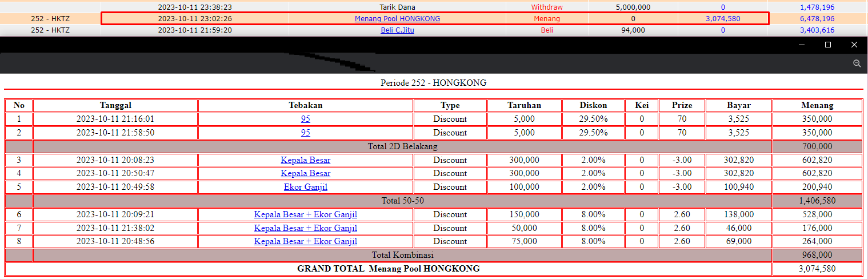Select the date 2023-10-11 20:08:23
The width and height of the screenshot is (868, 279).
click(115, 160)
